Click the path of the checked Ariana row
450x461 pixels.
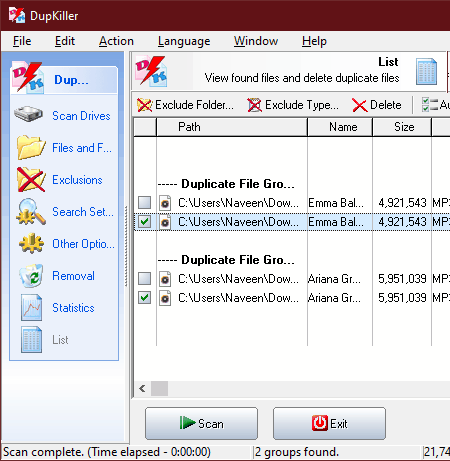coord(238,298)
